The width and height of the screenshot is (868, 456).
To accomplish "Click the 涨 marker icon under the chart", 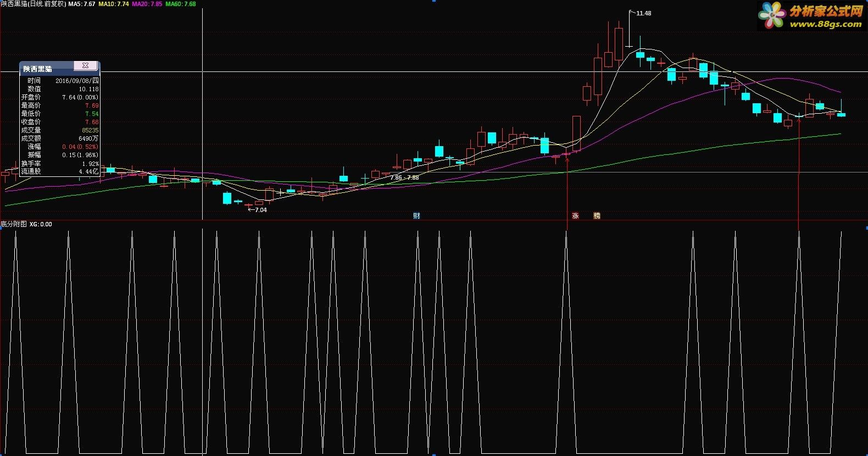I will [575, 216].
